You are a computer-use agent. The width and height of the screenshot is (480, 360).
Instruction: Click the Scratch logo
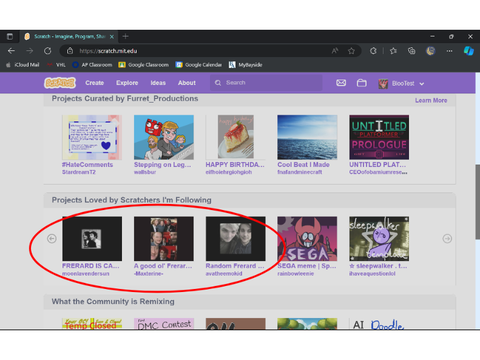pyautogui.click(x=60, y=83)
